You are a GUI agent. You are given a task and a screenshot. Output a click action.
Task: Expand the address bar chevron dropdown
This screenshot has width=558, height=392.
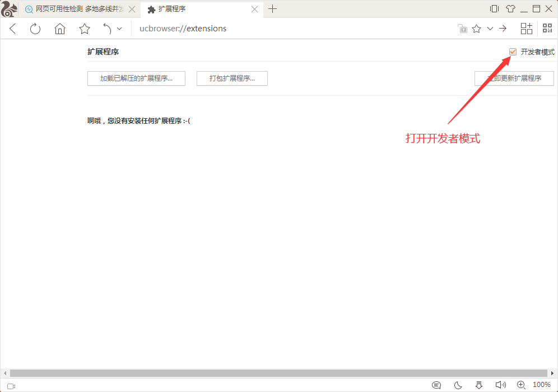coord(490,29)
